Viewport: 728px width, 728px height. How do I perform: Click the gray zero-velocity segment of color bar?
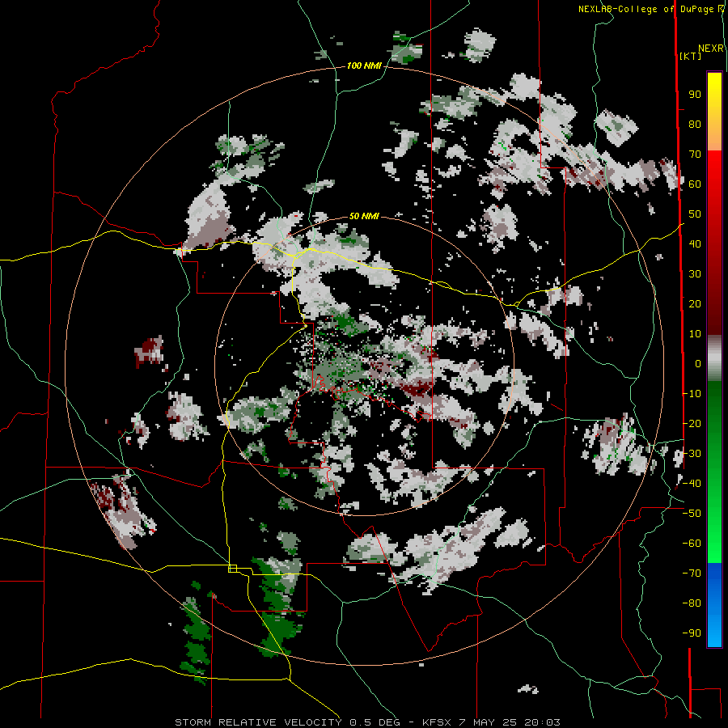coord(714,358)
